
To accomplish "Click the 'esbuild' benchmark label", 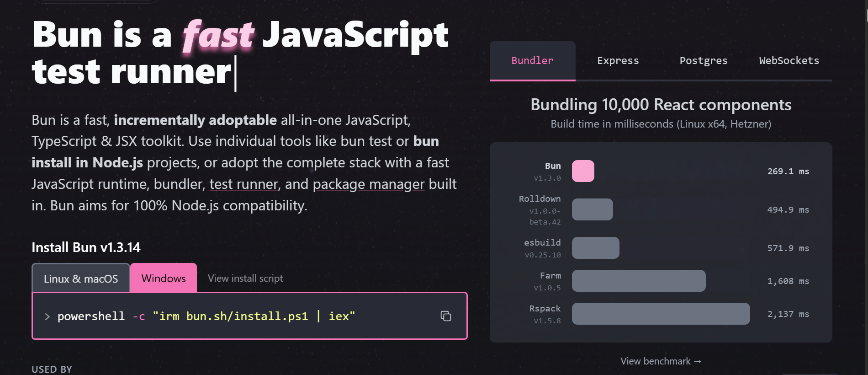I will (542, 243).
